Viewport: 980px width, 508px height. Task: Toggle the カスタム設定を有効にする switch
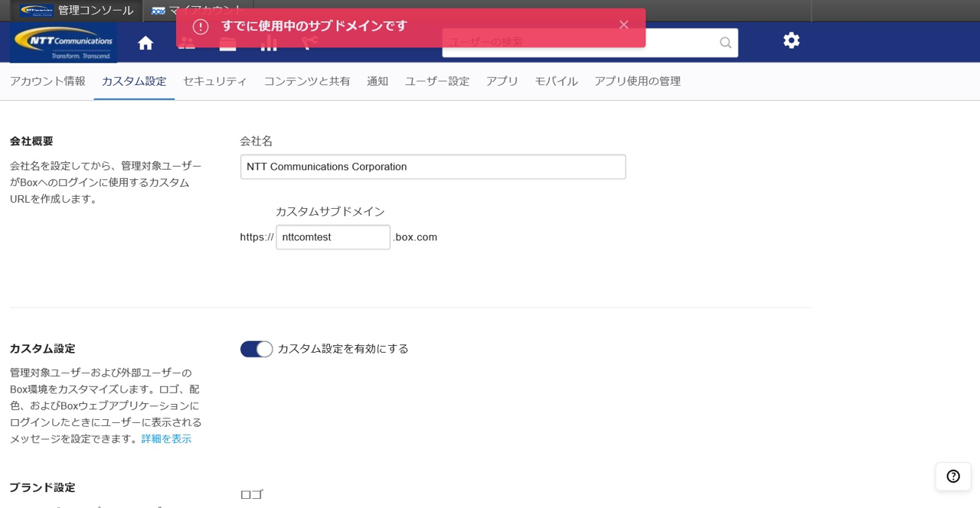pyautogui.click(x=256, y=349)
